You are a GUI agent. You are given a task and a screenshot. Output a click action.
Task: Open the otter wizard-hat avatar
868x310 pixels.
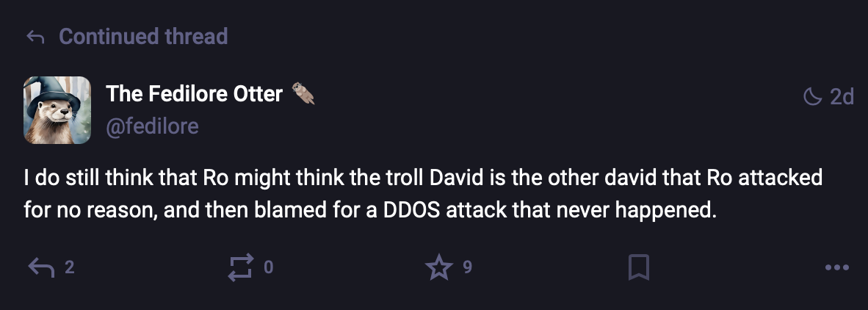tap(57, 110)
